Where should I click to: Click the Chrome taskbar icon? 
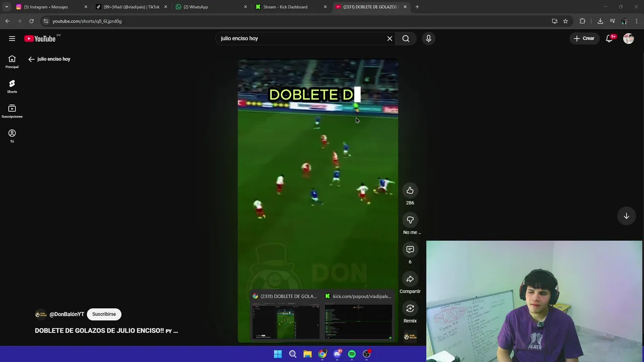tap(322, 354)
